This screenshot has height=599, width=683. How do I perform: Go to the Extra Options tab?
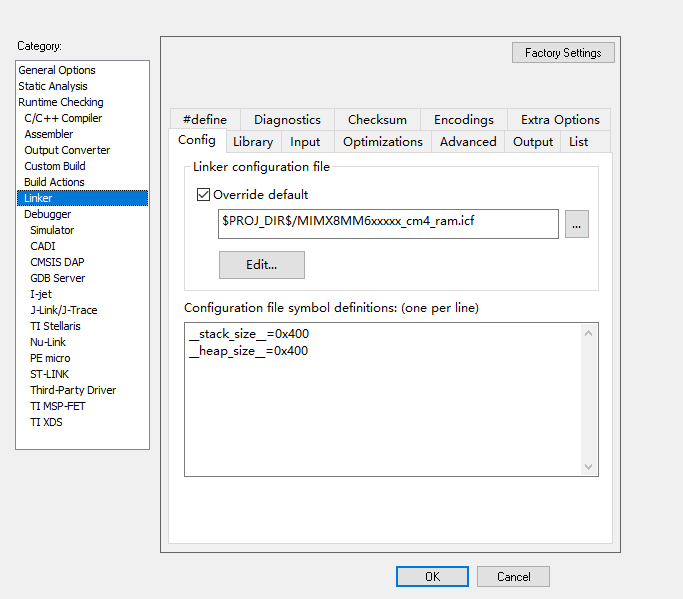560,120
